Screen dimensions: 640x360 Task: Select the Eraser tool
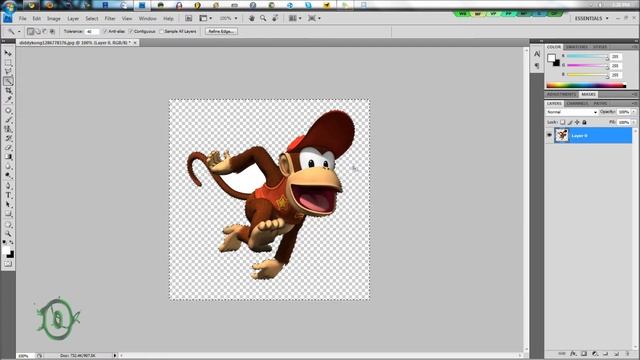(x=8, y=147)
